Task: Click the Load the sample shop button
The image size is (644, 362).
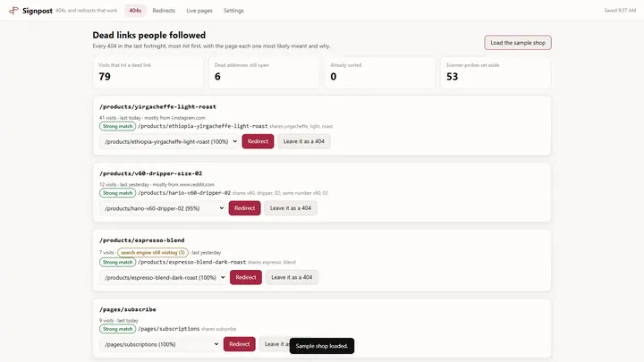Action: tap(518, 43)
